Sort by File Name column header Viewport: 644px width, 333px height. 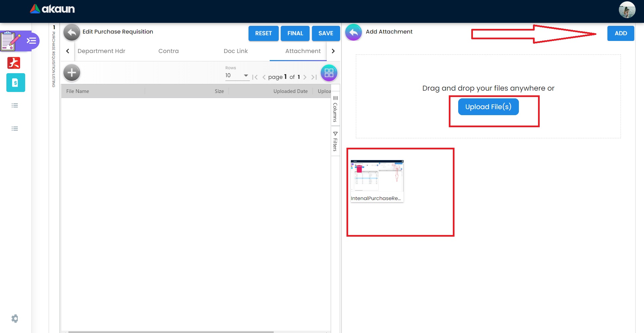pos(77,91)
